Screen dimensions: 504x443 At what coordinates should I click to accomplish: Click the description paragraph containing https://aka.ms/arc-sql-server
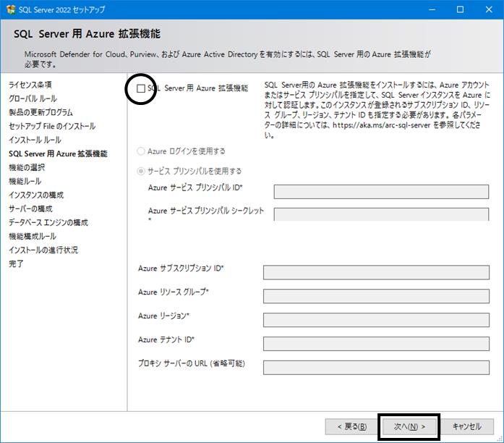377,110
